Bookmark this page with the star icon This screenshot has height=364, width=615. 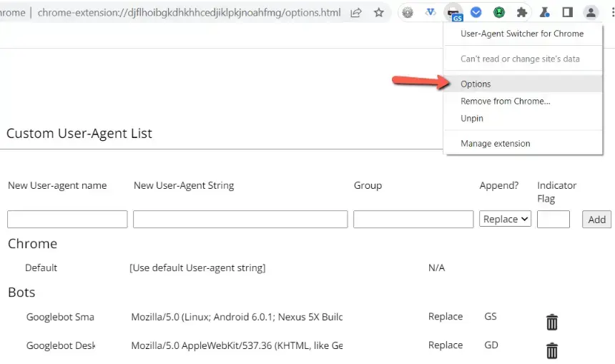[x=378, y=13]
